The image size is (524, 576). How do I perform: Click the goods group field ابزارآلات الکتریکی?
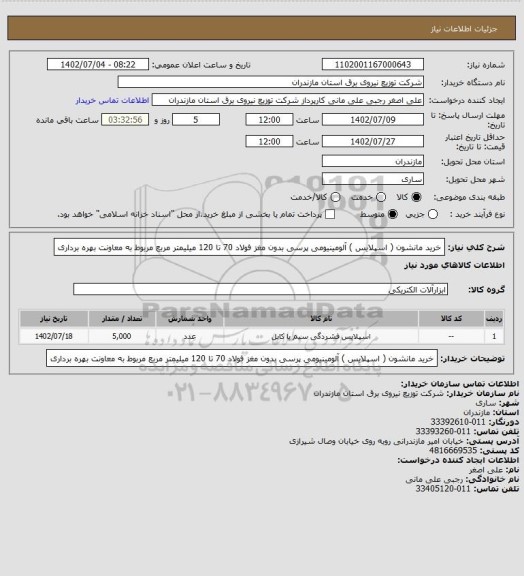pyautogui.click(x=260, y=289)
